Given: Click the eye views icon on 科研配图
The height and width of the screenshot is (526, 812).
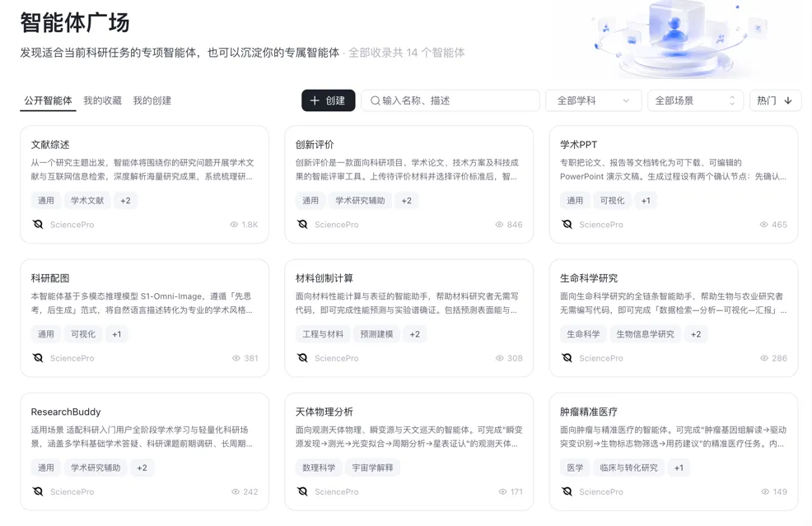Looking at the screenshot, I should [x=236, y=358].
